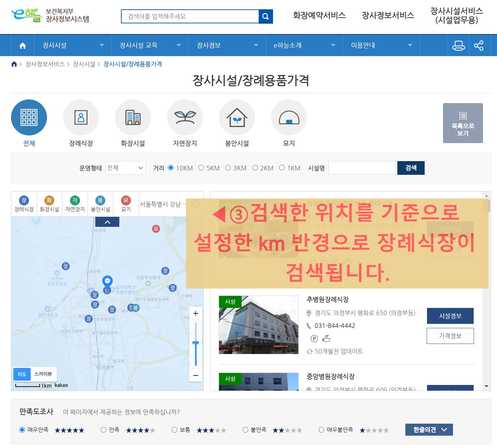Toggle 장례식장 map marker filter
Image resolution: width=497 pixels, height=448 pixels.
point(24,204)
